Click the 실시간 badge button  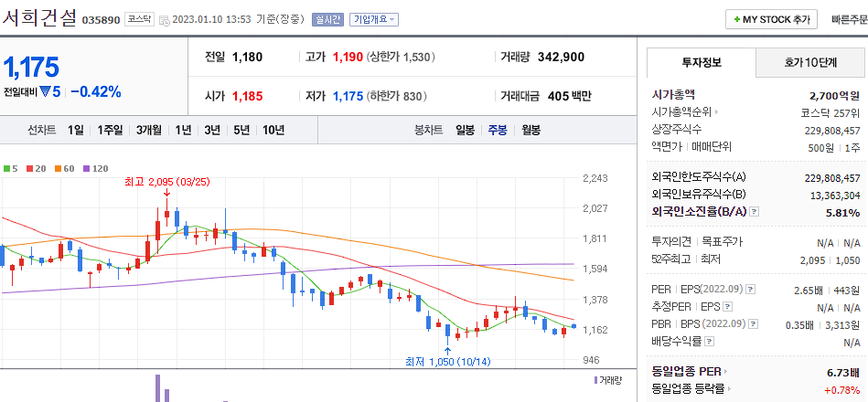pos(328,19)
